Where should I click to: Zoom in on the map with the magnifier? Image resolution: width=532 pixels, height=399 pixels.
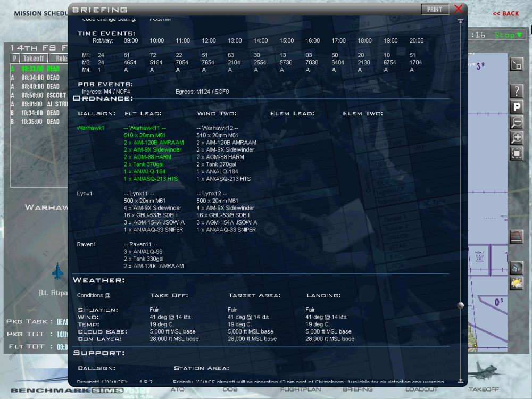coord(516,138)
